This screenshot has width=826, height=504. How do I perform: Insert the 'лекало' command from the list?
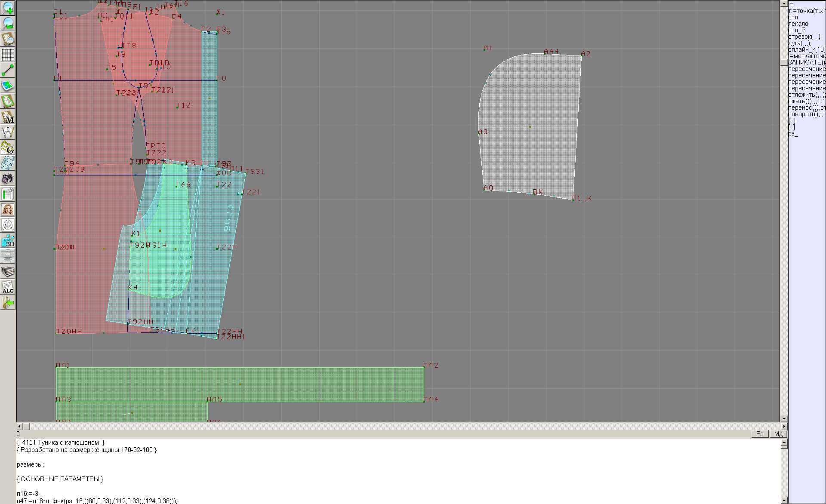pyautogui.click(x=798, y=24)
